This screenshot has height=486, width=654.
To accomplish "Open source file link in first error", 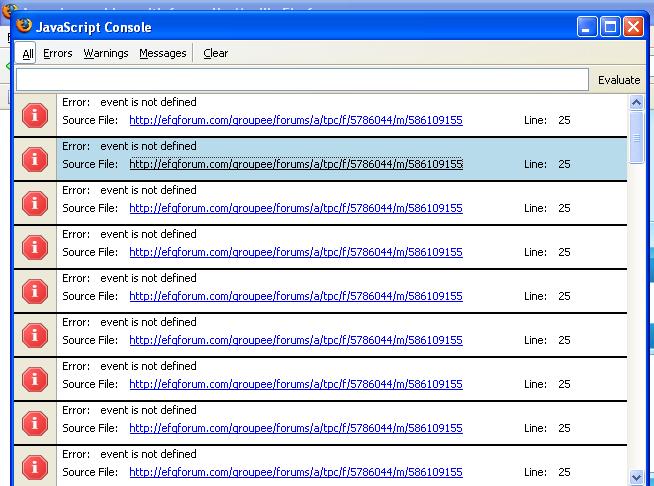I will (295, 120).
